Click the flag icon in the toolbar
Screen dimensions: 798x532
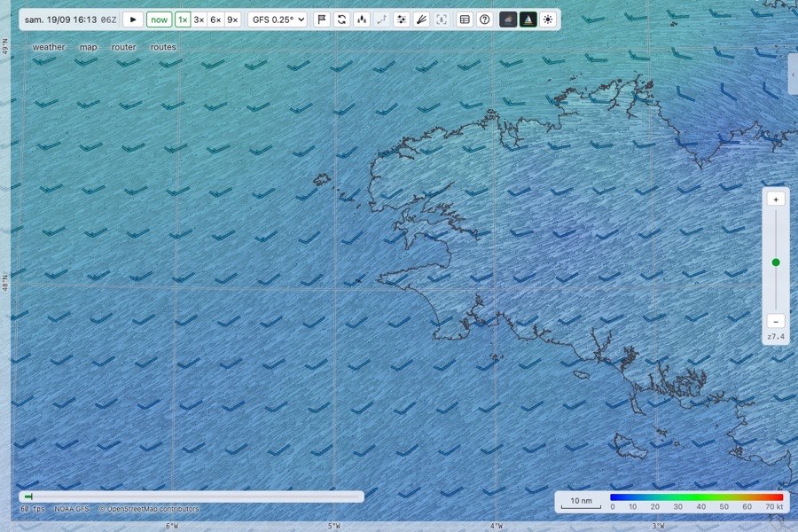(322, 20)
